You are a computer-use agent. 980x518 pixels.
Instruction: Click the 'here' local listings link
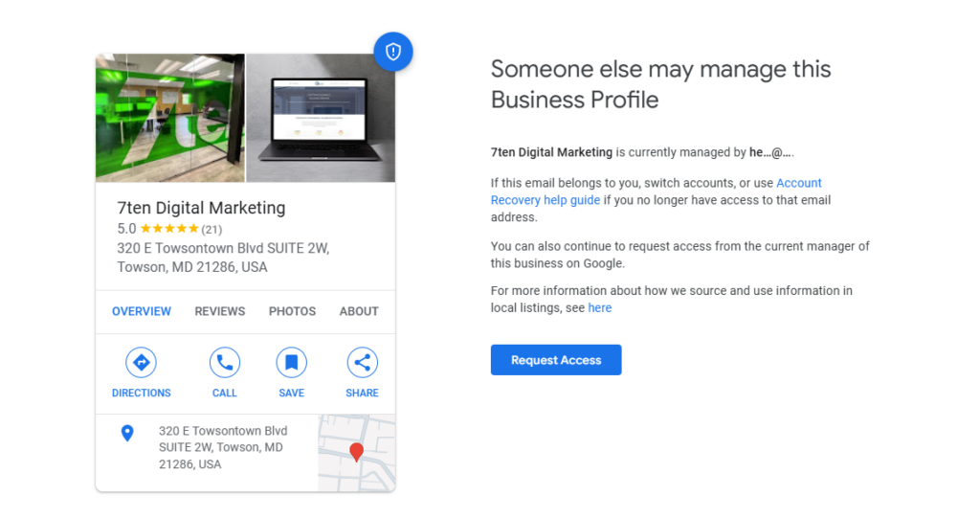pos(599,307)
